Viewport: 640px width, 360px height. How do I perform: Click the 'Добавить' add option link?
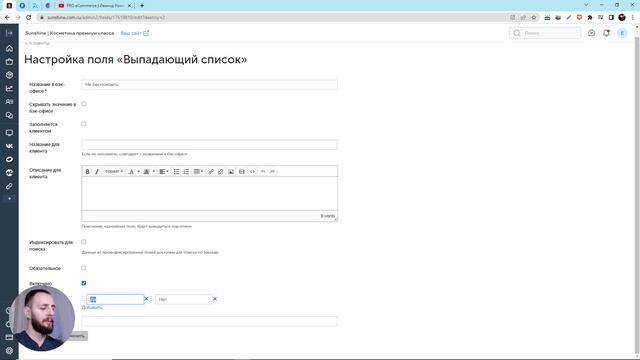click(92, 308)
